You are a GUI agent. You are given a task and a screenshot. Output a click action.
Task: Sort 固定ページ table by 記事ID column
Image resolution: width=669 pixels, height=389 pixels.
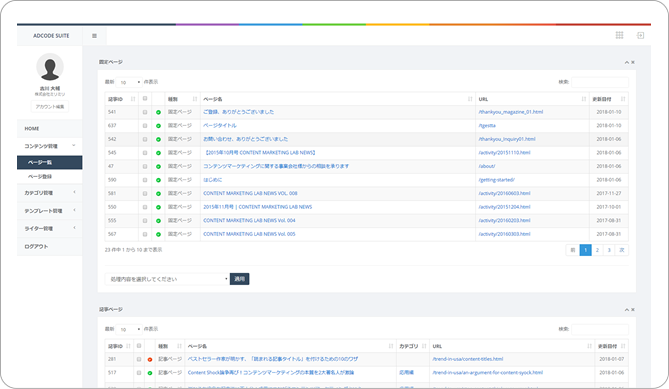121,99
